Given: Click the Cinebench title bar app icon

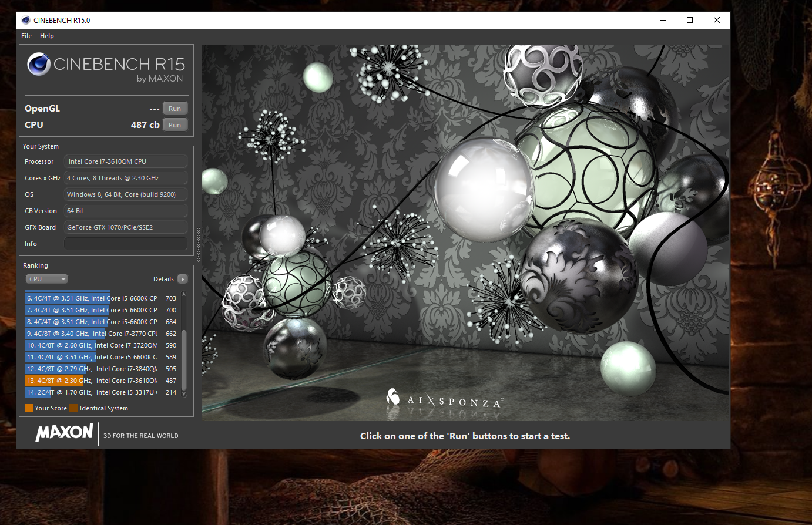Looking at the screenshot, I should 26,20.
